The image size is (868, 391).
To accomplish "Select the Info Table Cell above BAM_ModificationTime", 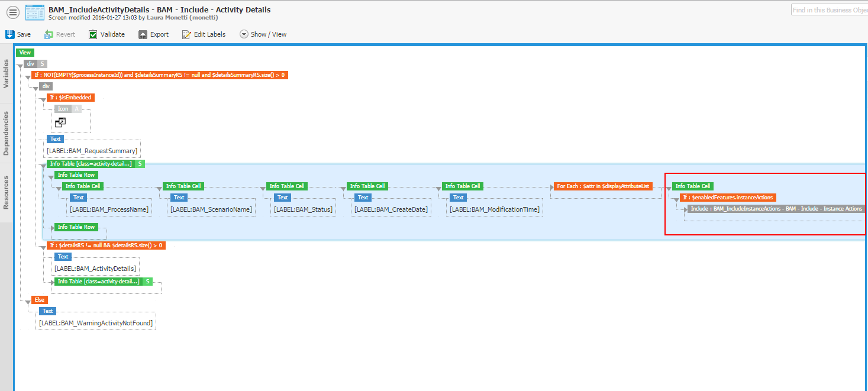I will (463, 186).
